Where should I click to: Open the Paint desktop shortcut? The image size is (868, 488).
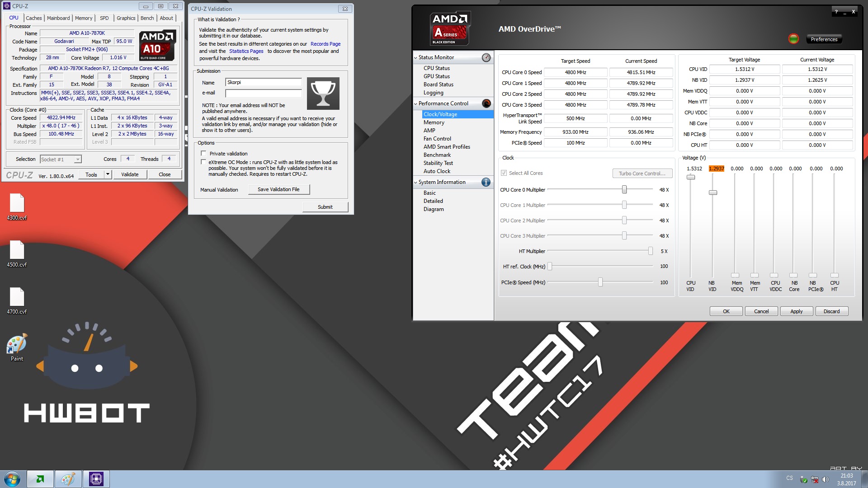(x=17, y=348)
